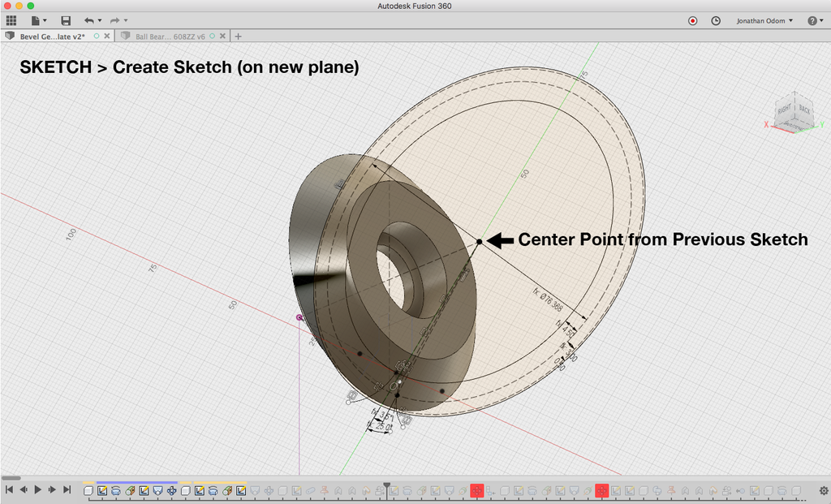Expand the undo history dropdown arrow
The height and width of the screenshot is (504, 831).
pyautogui.click(x=100, y=20)
